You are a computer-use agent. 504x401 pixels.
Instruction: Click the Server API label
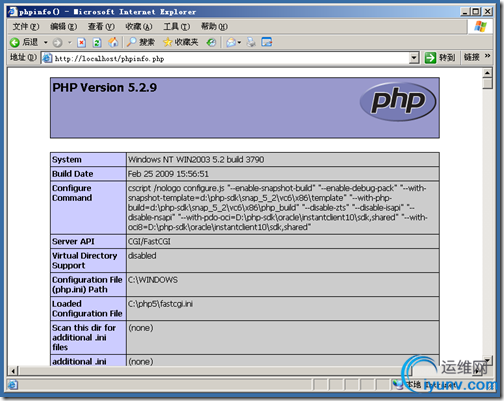pos(73,241)
